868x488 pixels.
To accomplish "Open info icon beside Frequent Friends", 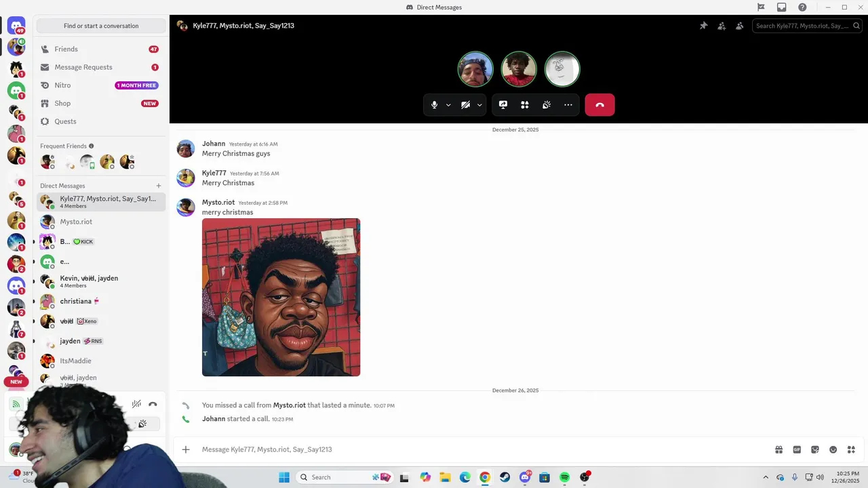I will [92, 146].
